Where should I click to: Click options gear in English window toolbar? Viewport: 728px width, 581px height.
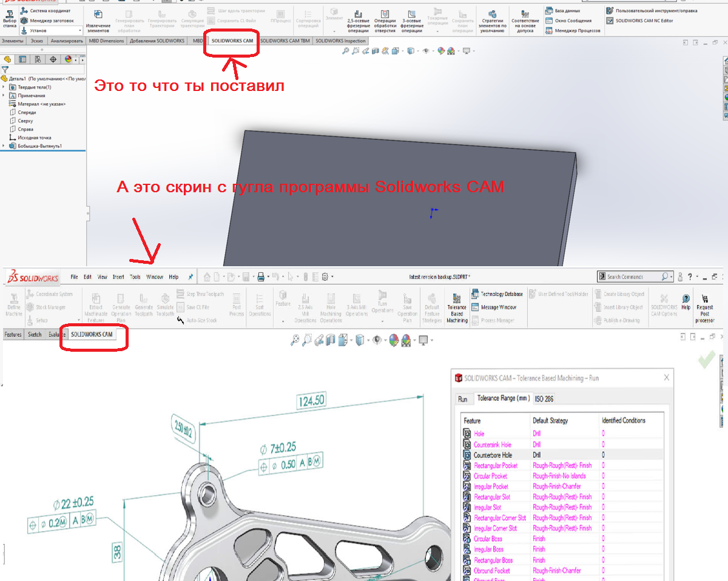tap(325, 277)
